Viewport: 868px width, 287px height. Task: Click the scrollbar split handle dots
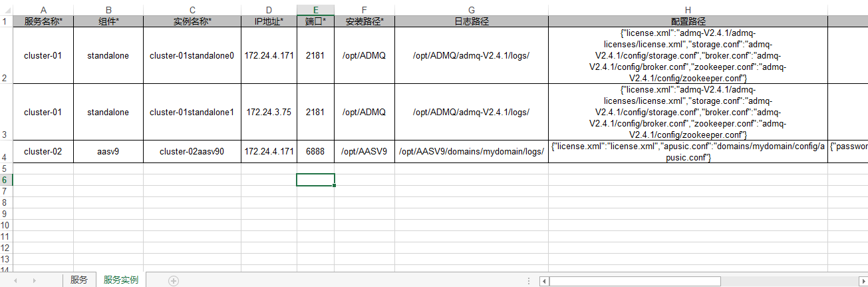point(529,281)
